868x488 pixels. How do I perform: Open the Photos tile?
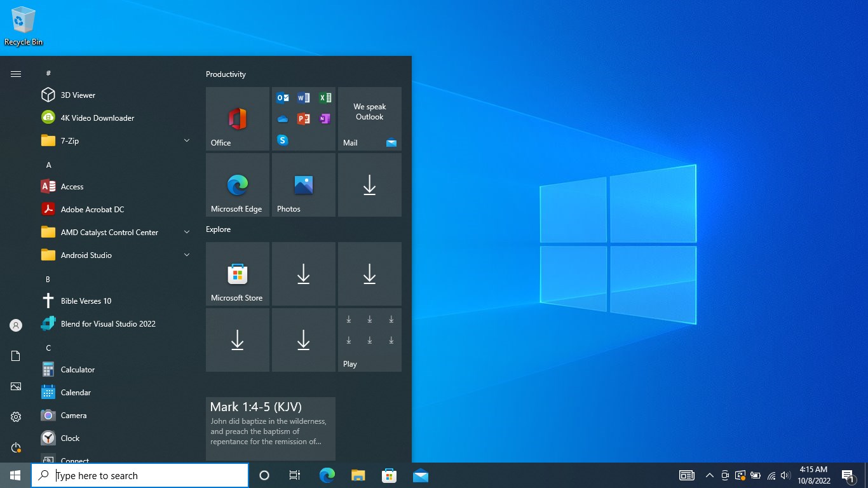(x=303, y=185)
